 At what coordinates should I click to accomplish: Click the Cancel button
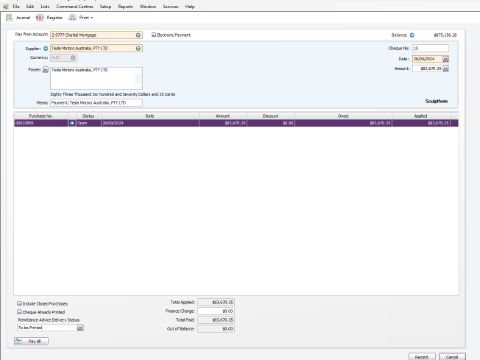[x=452, y=357]
